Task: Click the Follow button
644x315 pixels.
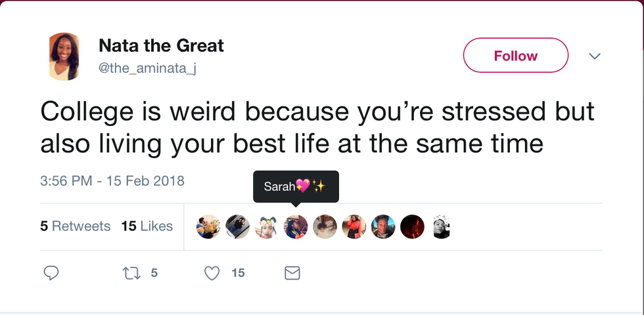Action: [x=515, y=56]
